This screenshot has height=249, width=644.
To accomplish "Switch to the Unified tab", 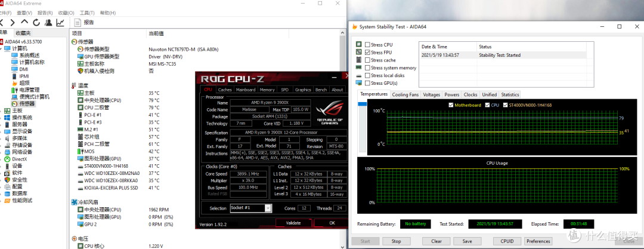I will [489, 94].
